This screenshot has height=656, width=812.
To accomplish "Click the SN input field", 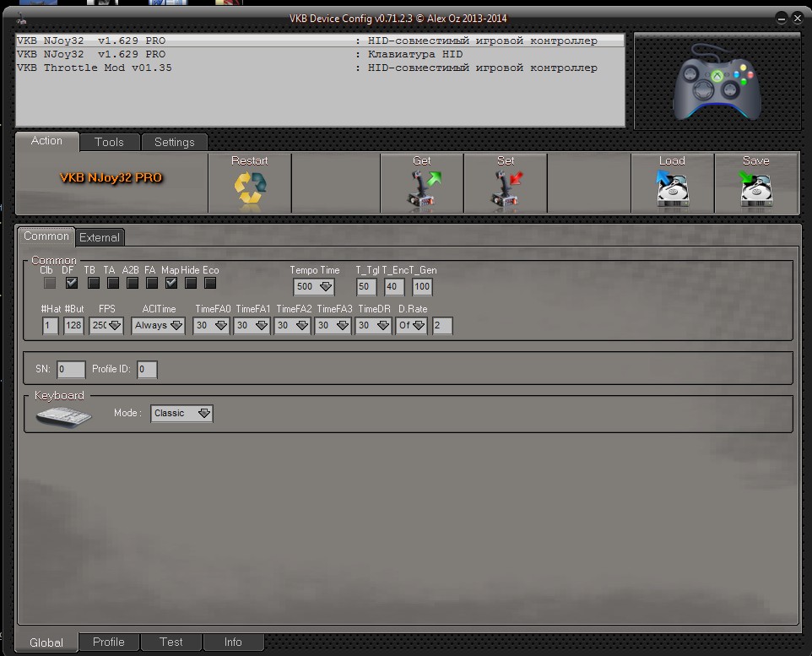I will [71, 370].
